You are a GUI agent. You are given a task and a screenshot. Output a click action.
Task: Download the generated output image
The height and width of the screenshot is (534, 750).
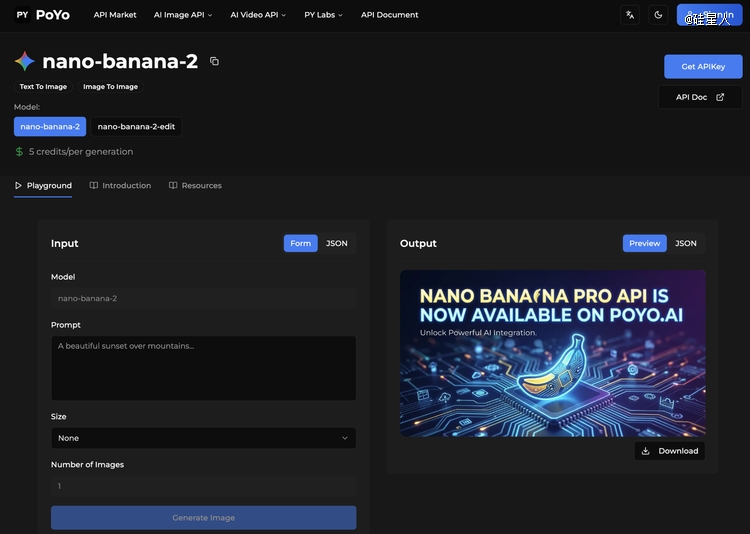(x=669, y=451)
